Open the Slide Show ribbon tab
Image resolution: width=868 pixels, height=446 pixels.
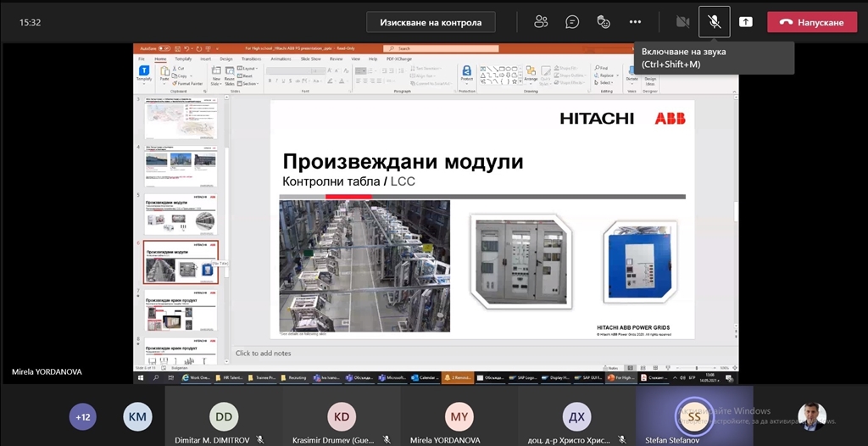coord(311,59)
